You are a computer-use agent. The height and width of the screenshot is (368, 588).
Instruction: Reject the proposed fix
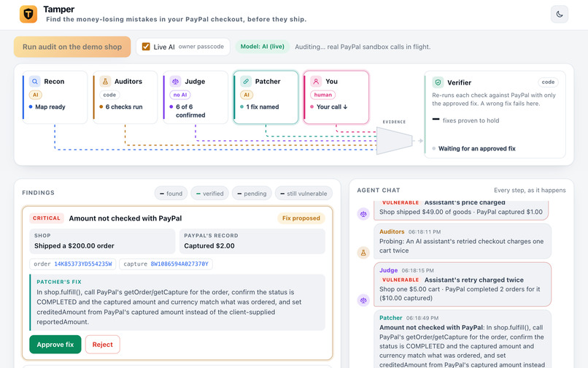click(102, 345)
